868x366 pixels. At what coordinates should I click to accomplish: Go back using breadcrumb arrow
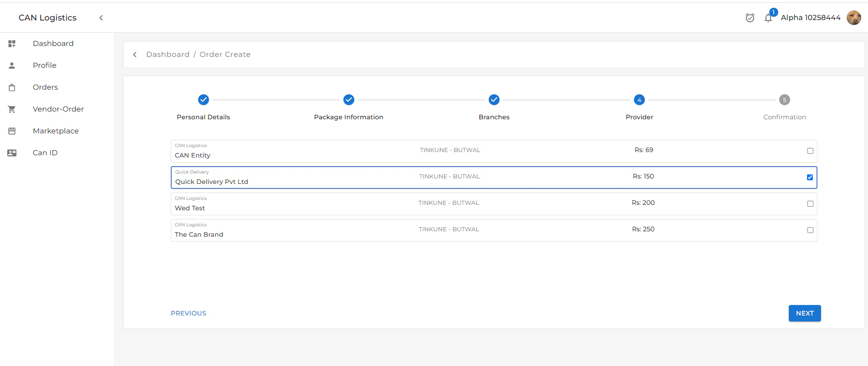pyautogui.click(x=135, y=55)
